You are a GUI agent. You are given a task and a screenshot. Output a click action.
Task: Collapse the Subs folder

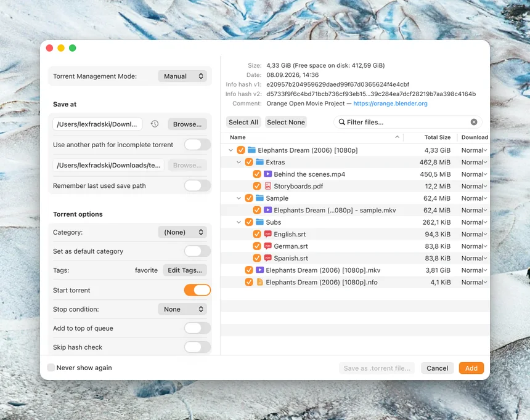click(x=238, y=222)
